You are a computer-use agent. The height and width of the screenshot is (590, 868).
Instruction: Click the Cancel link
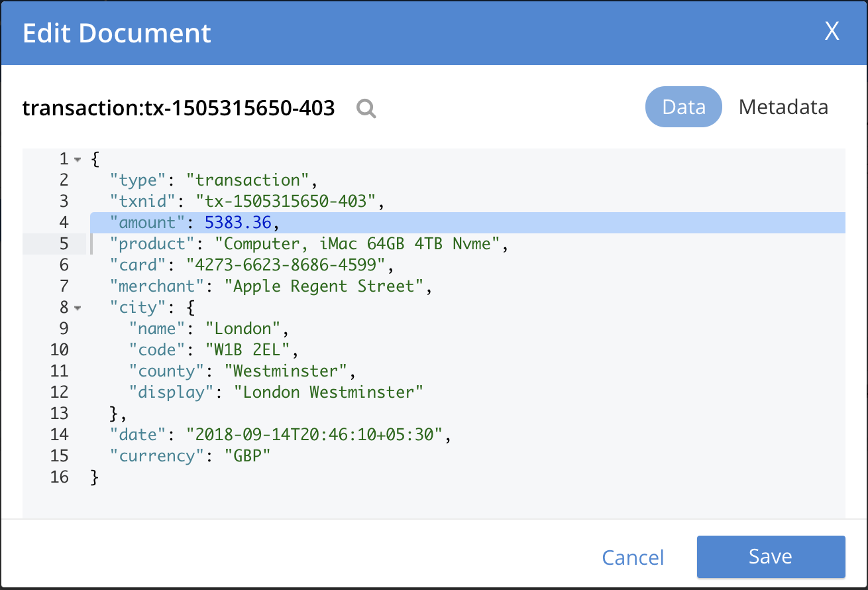pyautogui.click(x=633, y=558)
